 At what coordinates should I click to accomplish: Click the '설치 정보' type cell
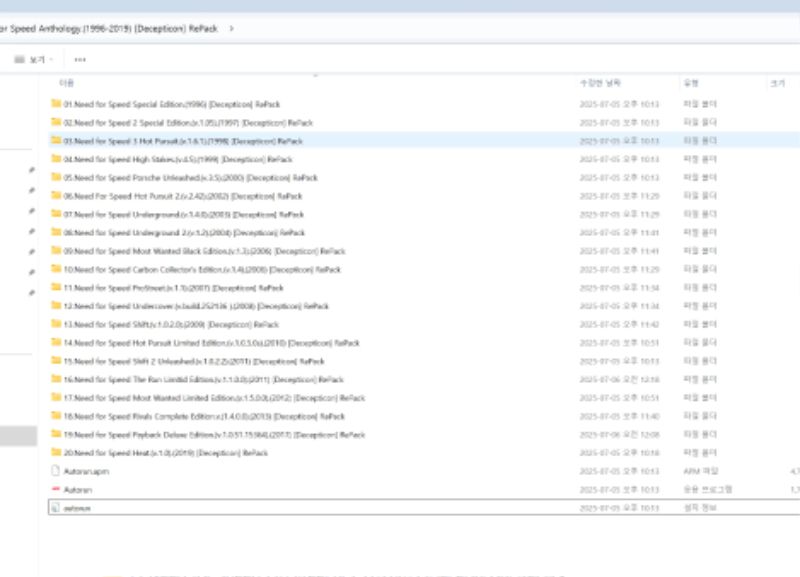point(700,508)
